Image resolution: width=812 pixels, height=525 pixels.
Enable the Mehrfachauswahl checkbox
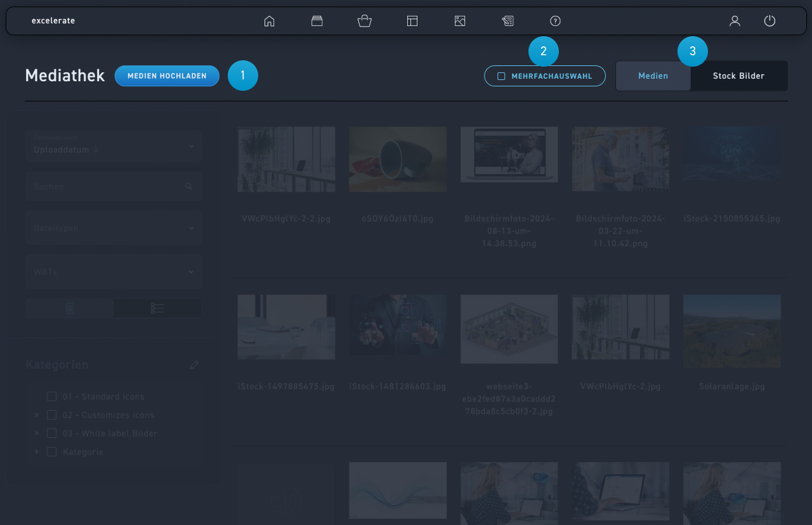point(501,76)
